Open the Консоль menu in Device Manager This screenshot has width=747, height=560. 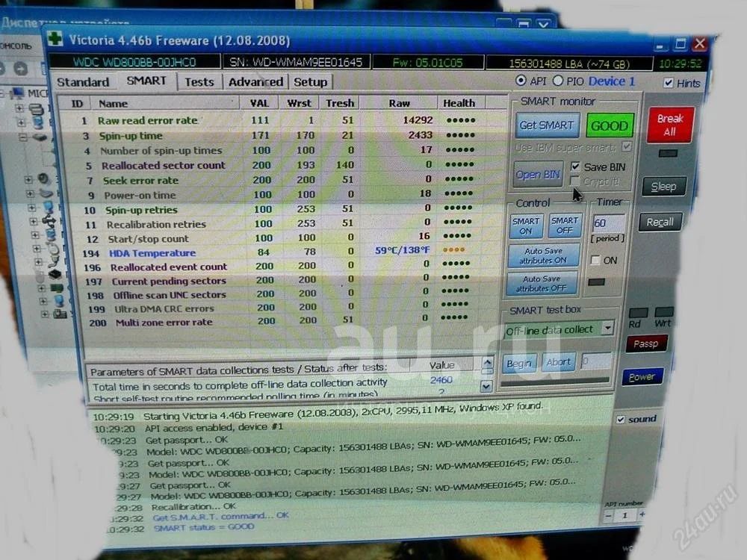point(16,46)
